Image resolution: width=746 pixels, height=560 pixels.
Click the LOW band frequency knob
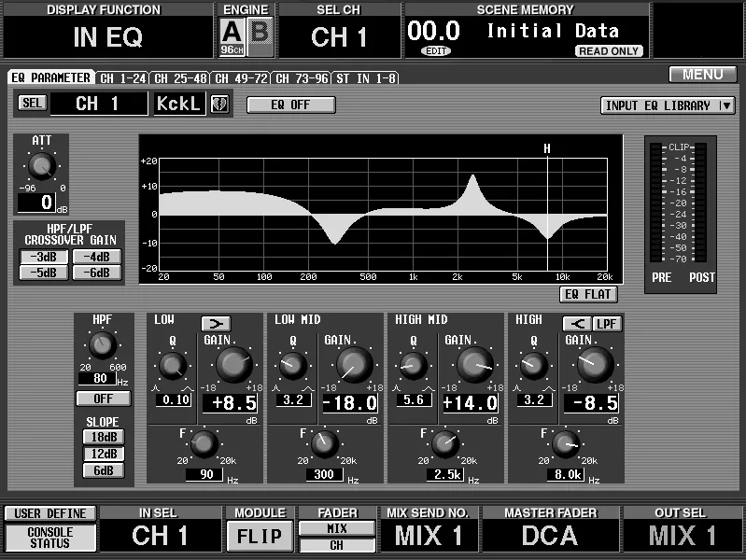(204, 444)
